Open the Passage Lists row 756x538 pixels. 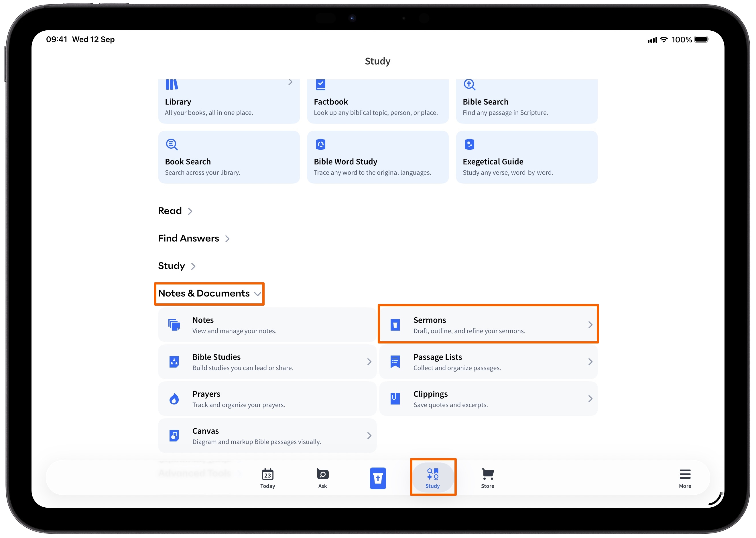pos(489,362)
